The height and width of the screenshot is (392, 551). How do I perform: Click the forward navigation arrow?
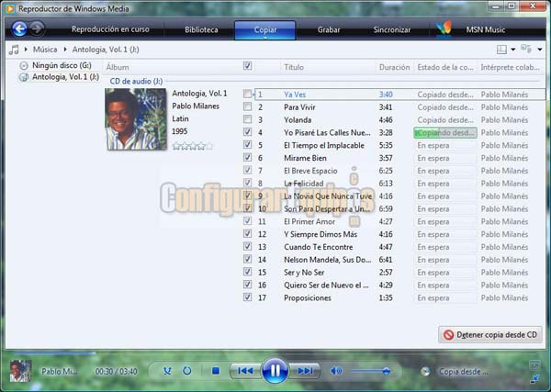(x=38, y=28)
